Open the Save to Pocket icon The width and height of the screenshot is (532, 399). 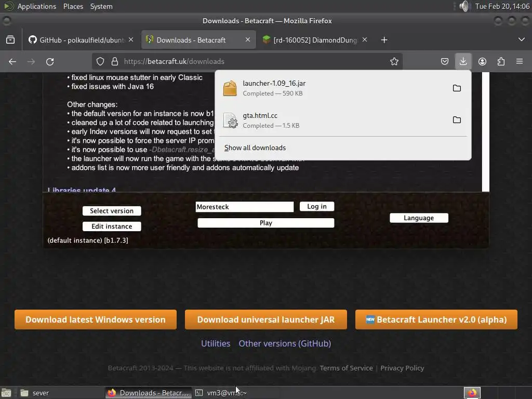(445, 61)
